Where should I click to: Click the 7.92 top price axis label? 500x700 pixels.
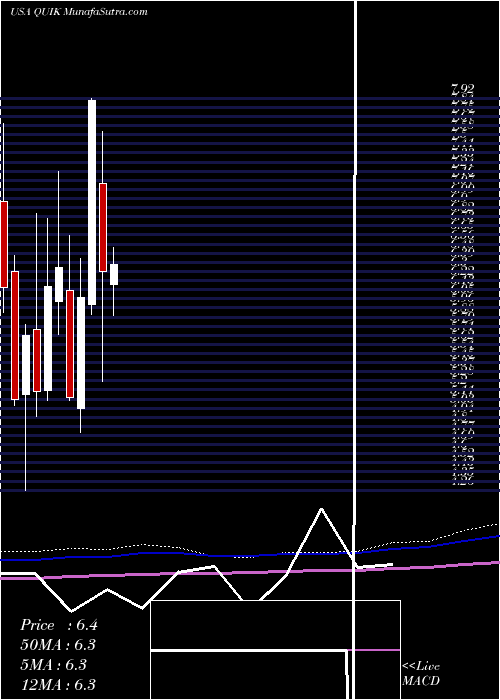[x=462, y=90]
